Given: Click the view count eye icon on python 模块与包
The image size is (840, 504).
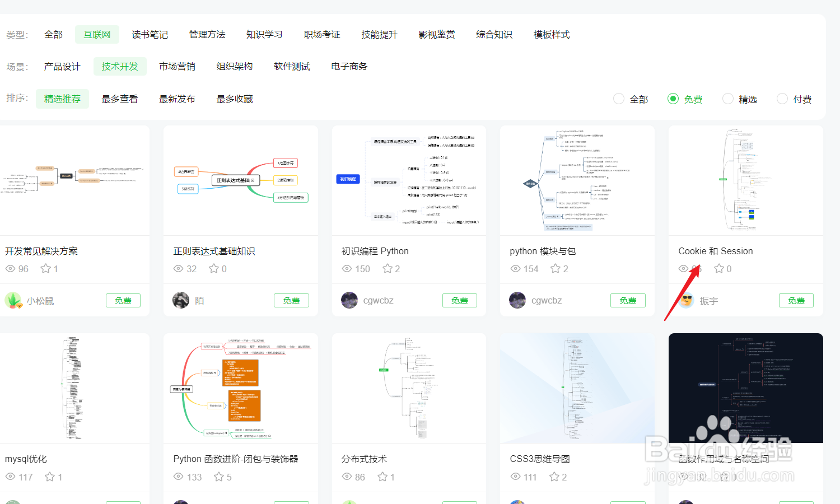Looking at the screenshot, I should tap(515, 268).
